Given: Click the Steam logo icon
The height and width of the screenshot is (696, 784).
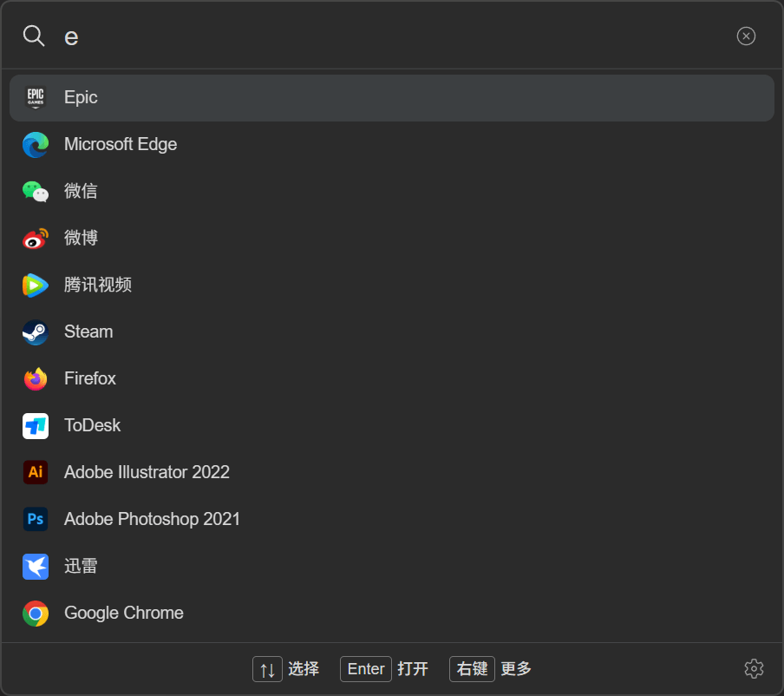Looking at the screenshot, I should [x=36, y=332].
